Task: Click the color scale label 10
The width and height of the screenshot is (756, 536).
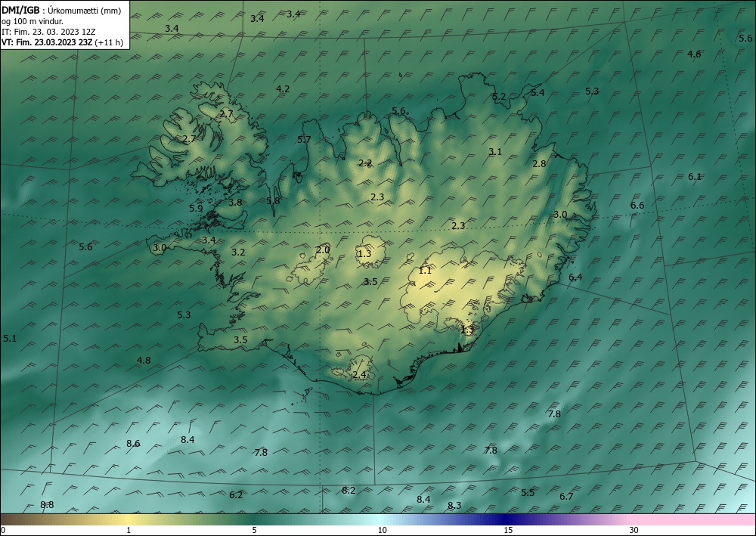Action: (x=382, y=530)
